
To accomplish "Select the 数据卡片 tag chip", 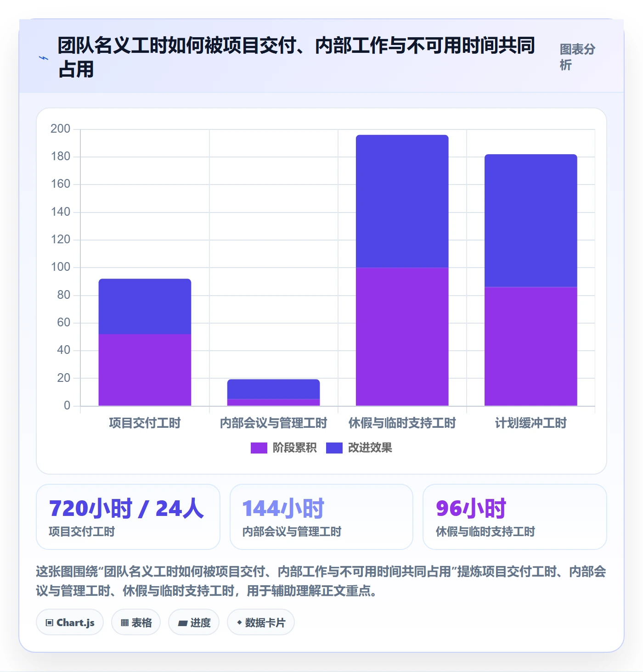I will (261, 622).
